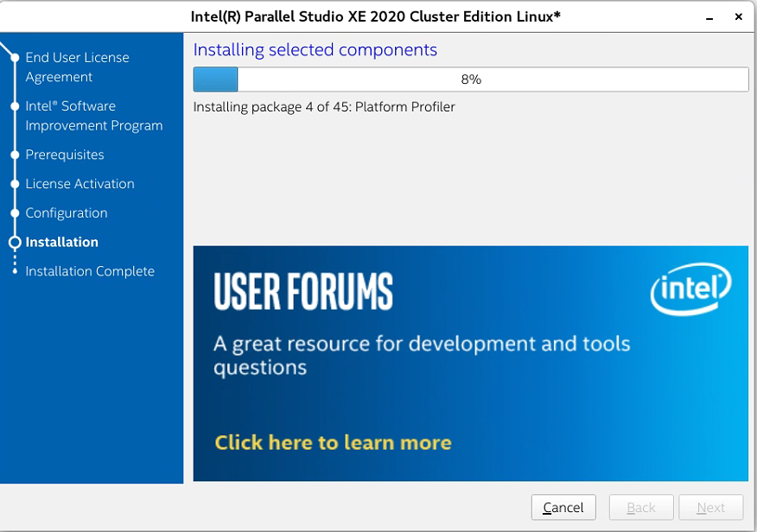
Task: Click here to learn more about User Forums
Action: tap(333, 442)
